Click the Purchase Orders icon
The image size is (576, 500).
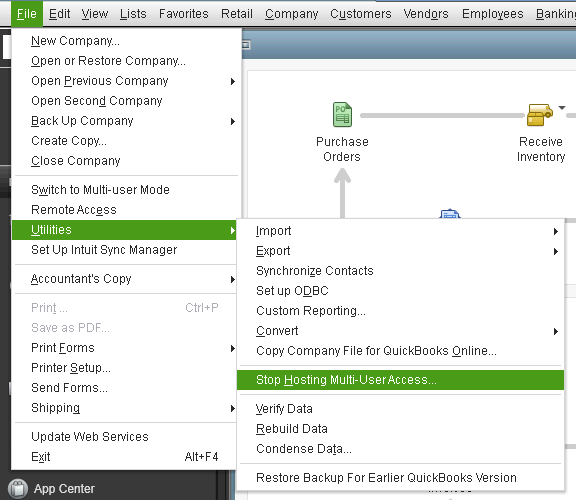(342, 115)
